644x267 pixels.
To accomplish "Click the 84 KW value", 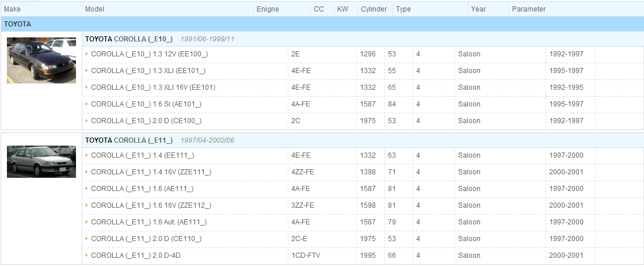I will pyautogui.click(x=392, y=104).
